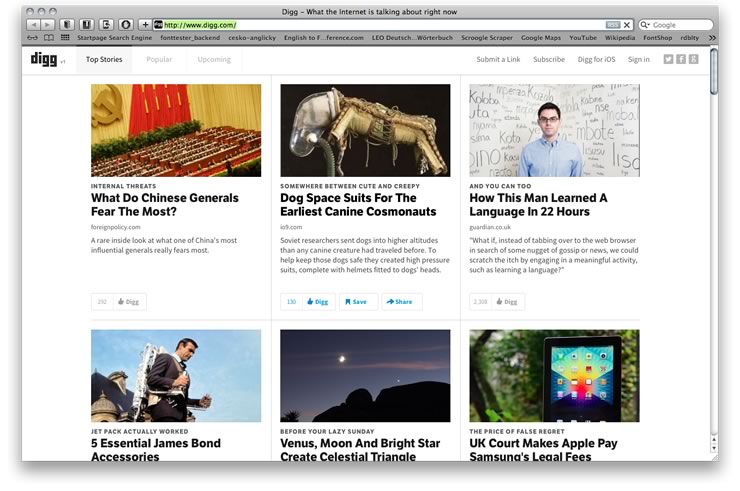
Task: Switch to the Popular tab
Action: tap(159, 59)
